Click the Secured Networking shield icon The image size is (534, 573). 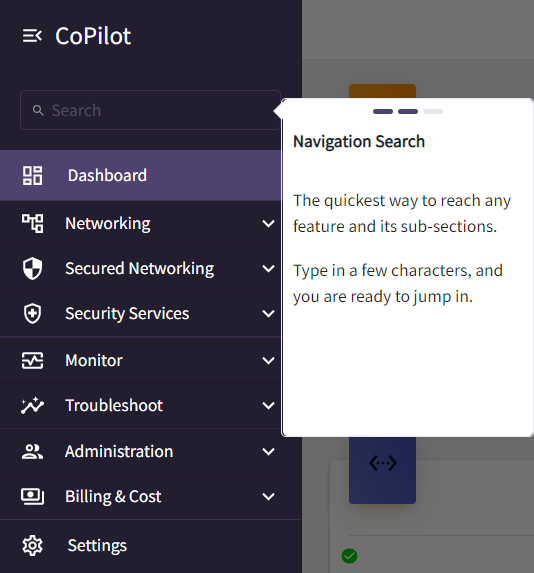coord(33,268)
